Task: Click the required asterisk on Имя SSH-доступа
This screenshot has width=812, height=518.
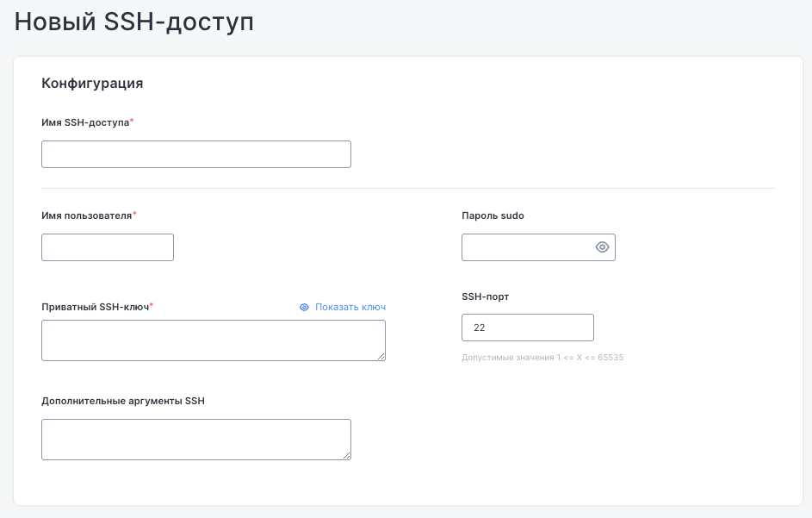Action: (131, 119)
